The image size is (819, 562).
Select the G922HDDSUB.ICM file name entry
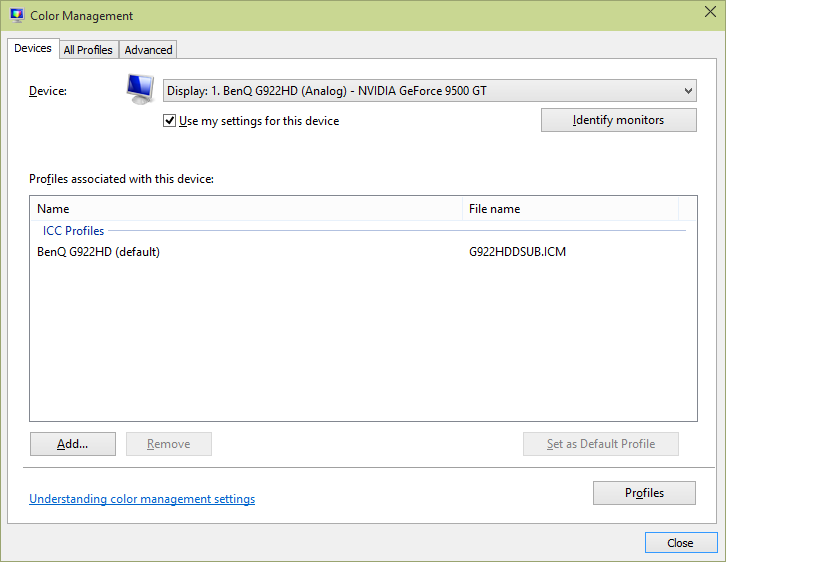[x=517, y=252]
